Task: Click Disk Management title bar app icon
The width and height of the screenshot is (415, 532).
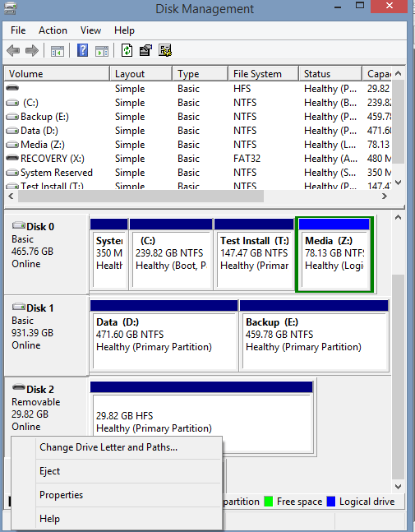Action: (10, 7)
